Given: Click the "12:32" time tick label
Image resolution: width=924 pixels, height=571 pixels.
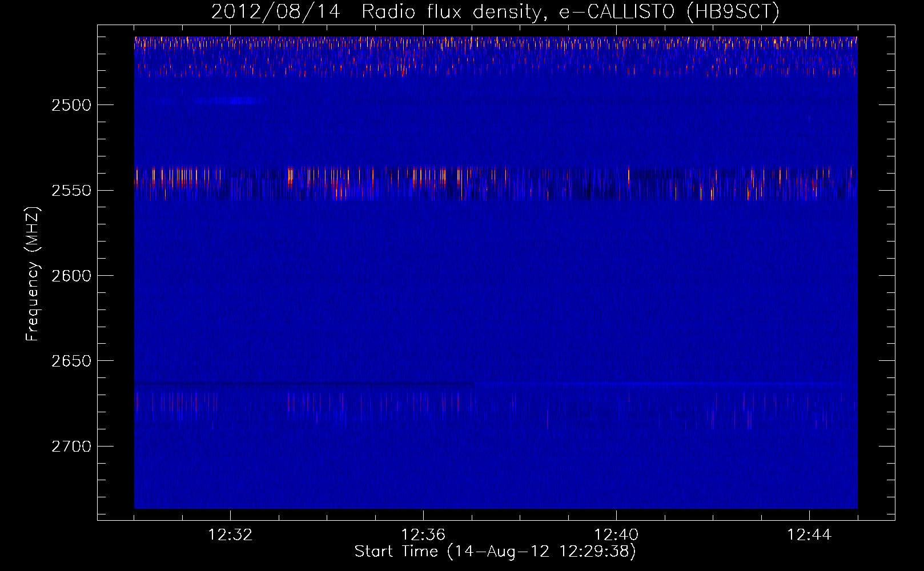Looking at the screenshot, I should coord(230,535).
